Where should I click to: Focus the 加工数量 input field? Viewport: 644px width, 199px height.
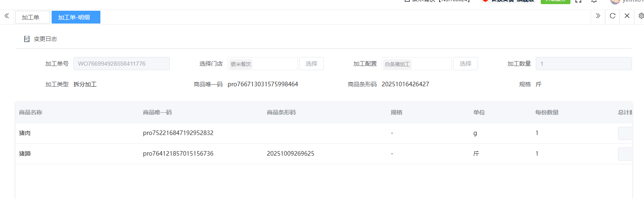[583, 64]
